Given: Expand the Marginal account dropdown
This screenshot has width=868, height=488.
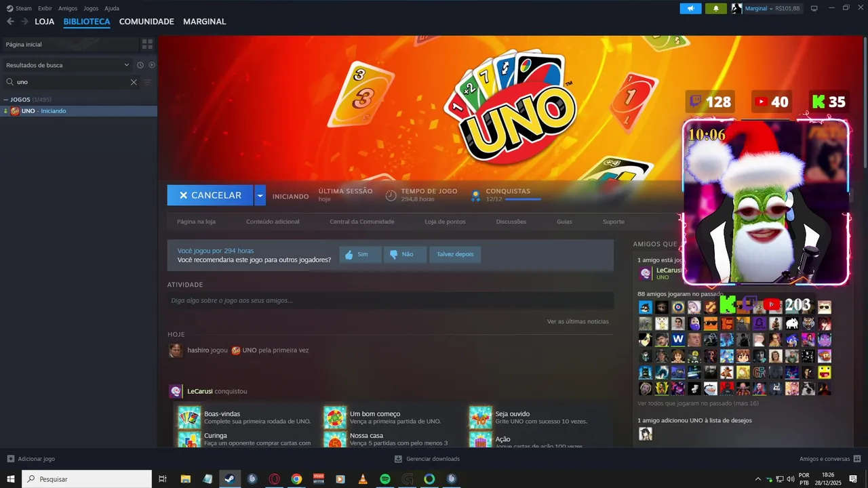Looking at the screenshot, I should pyautogui.click(x=772, y=9).
